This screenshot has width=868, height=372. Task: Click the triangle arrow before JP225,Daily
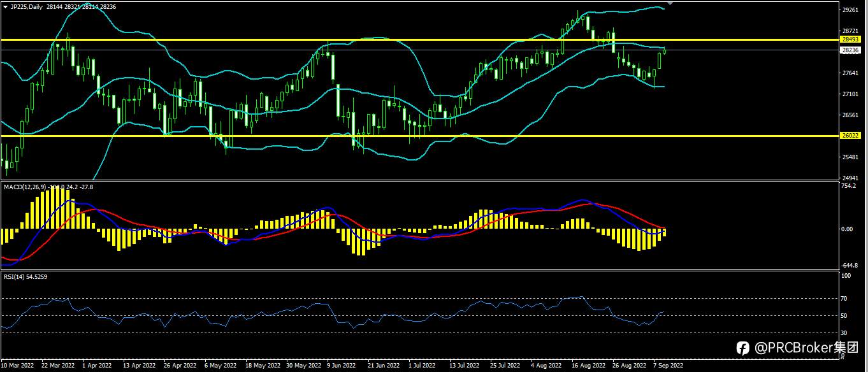tap(5, 6)
